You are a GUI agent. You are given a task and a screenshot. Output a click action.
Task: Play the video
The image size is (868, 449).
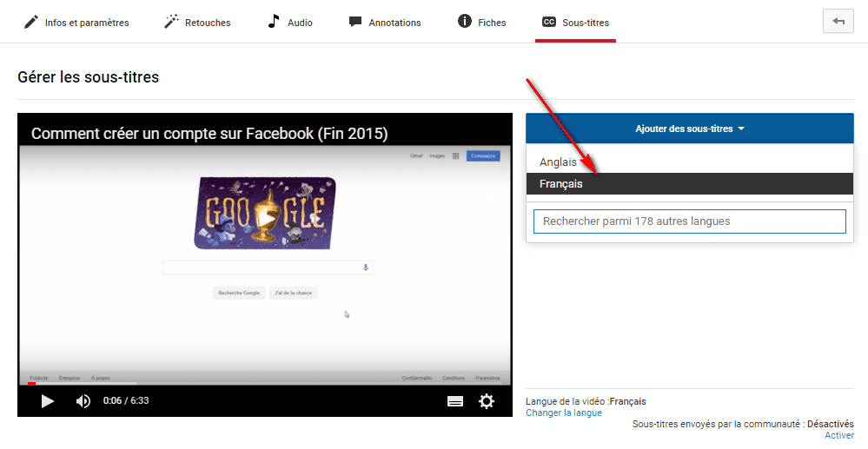tap(48, 401)
